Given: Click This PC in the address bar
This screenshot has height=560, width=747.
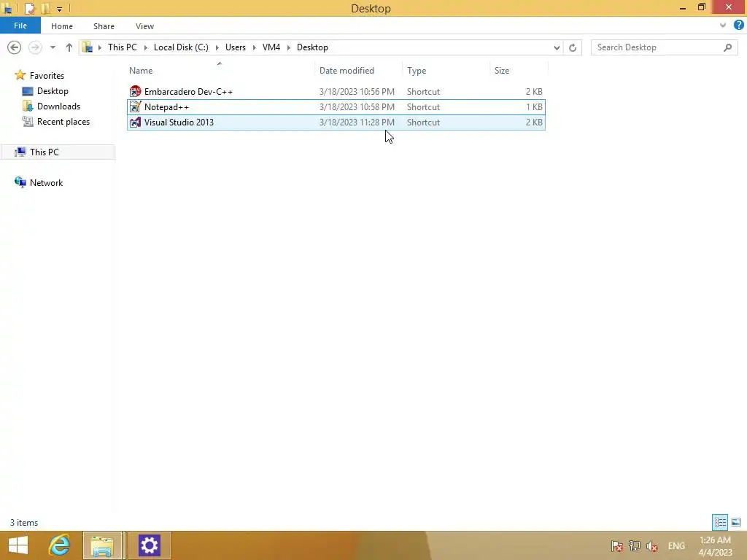Looking at the screenshot, I should pyautogui.click(x=122, y=47).
